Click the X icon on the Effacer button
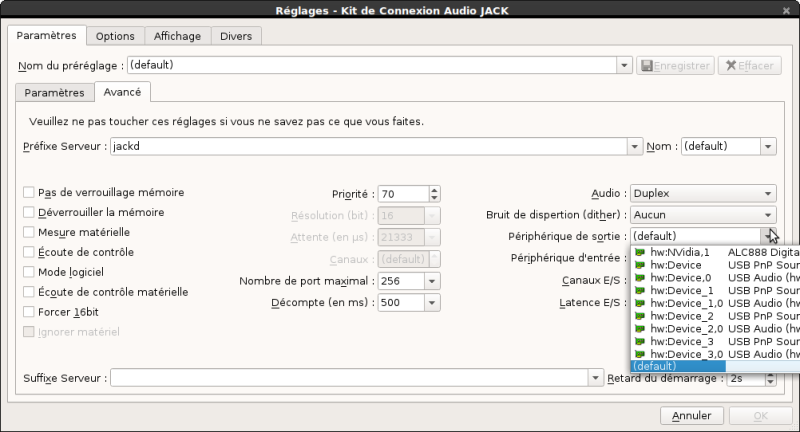 [x=731, y=65]
